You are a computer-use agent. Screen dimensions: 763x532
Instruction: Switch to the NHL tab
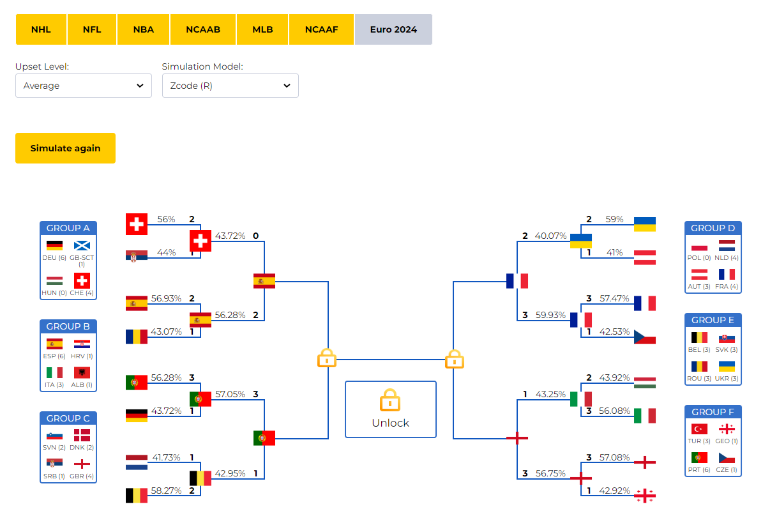point(41,29)
